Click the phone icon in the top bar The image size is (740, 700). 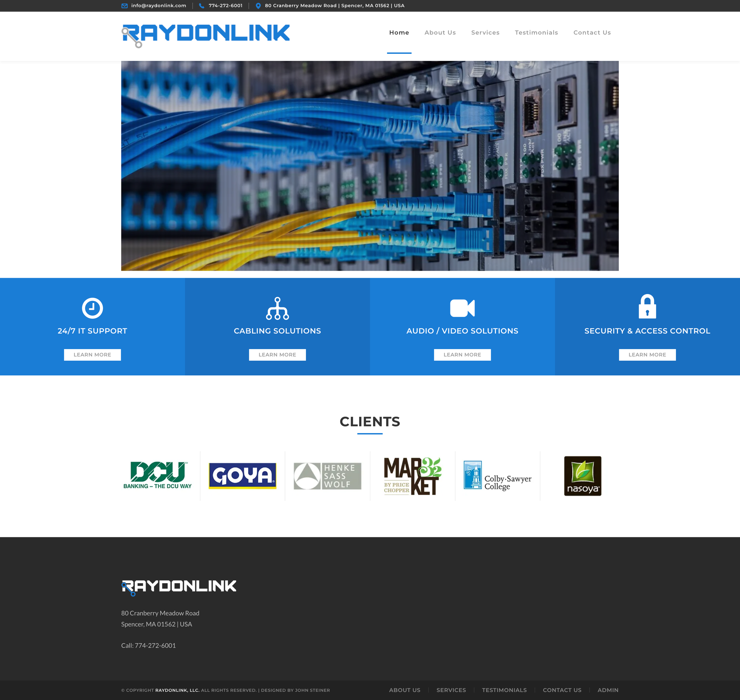201,6
